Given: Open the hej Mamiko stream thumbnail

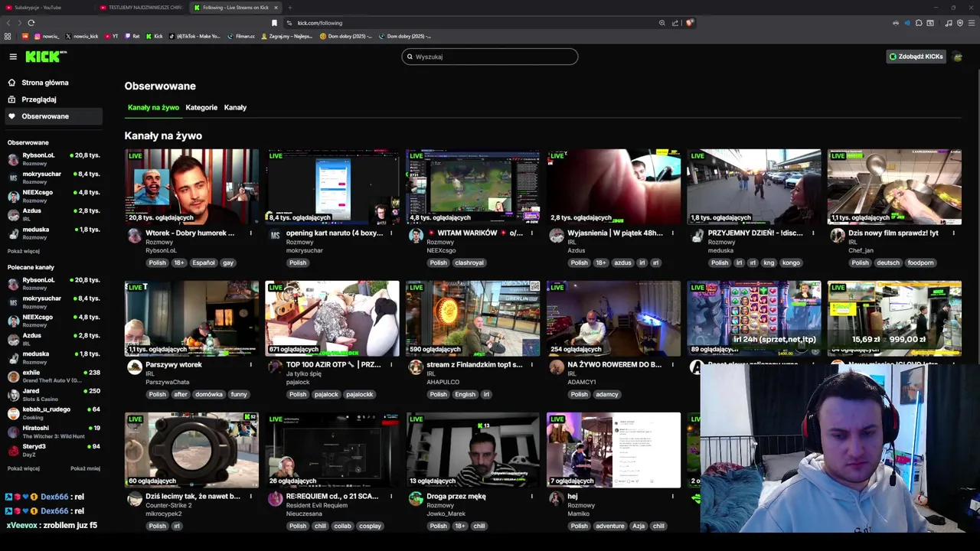Looking at the screenshot, I should point(613,449).
